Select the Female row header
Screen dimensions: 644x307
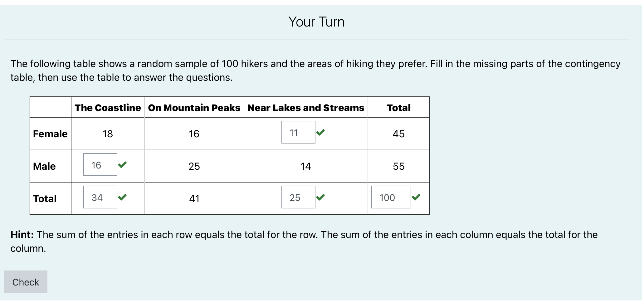click(50, 134)
